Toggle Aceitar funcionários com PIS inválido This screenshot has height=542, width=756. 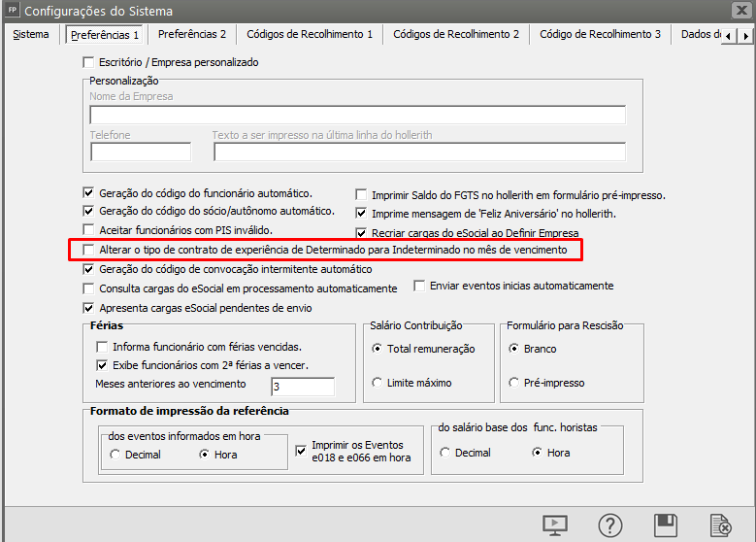tap(90, 230)
